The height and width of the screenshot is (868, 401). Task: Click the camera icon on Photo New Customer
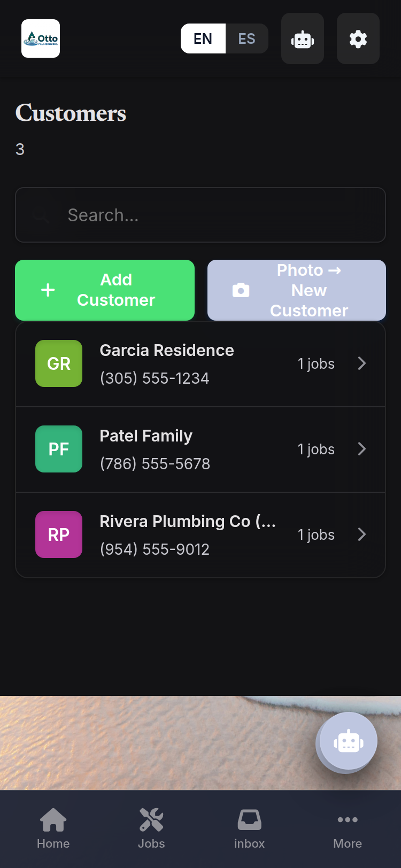(241, 290)
